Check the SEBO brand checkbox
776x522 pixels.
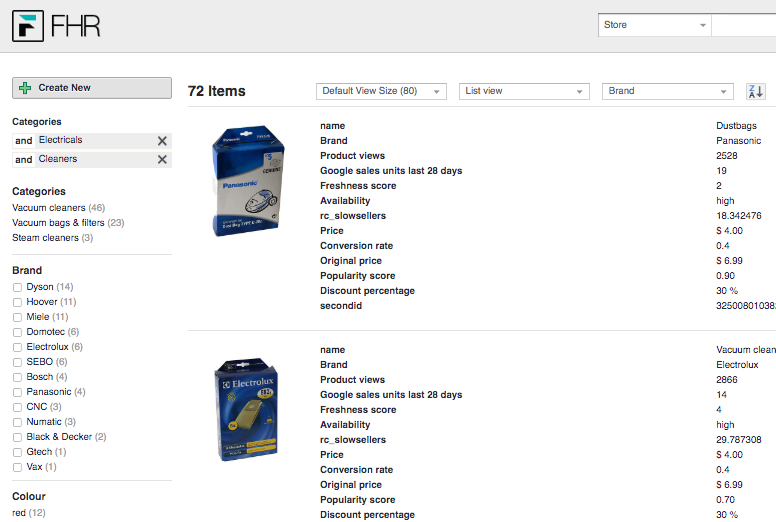17,362
